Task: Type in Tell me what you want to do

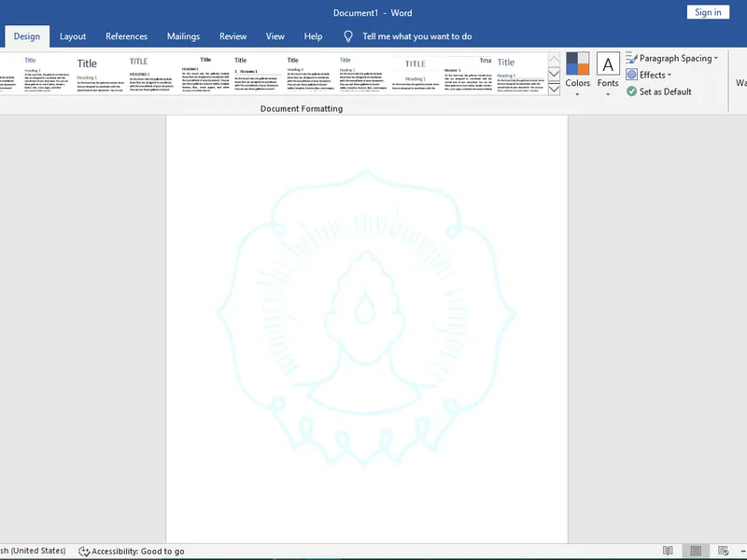Action: (416, 36)
